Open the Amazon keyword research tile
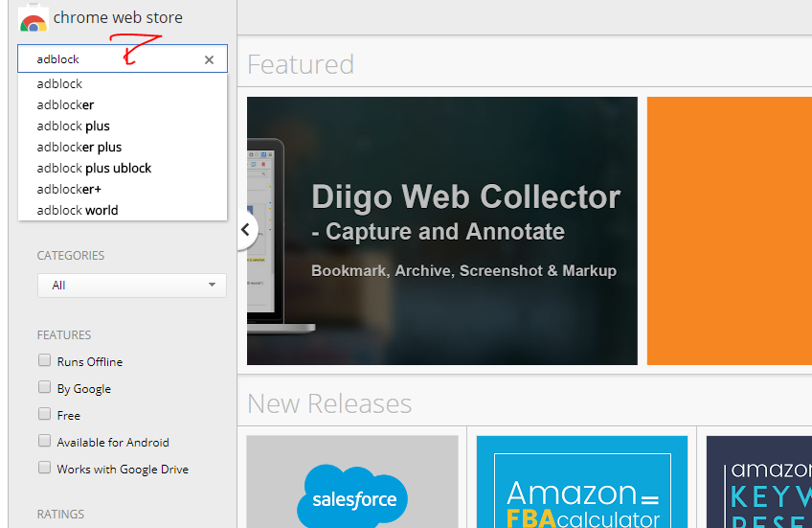The image size is (812, 528). 759,482
